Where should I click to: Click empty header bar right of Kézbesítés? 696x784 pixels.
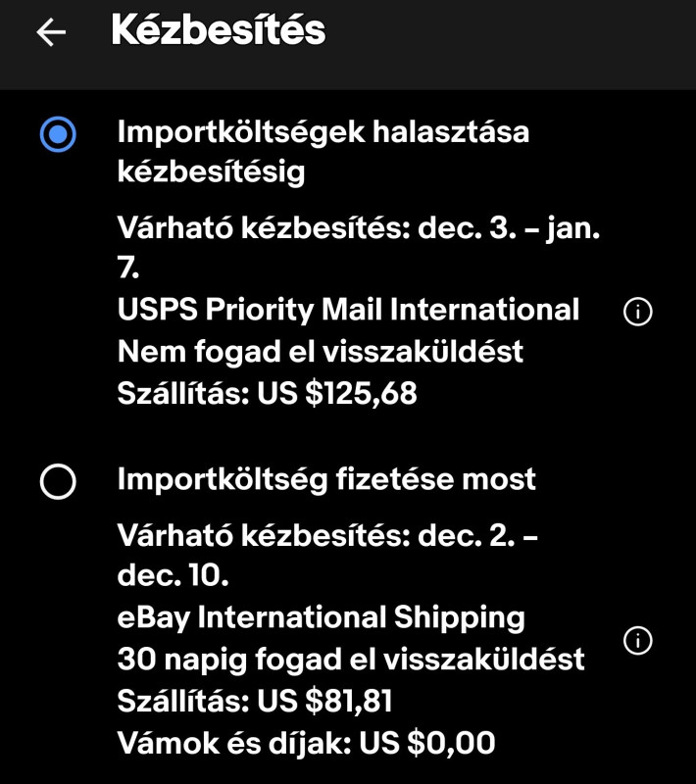pos(520,34)
